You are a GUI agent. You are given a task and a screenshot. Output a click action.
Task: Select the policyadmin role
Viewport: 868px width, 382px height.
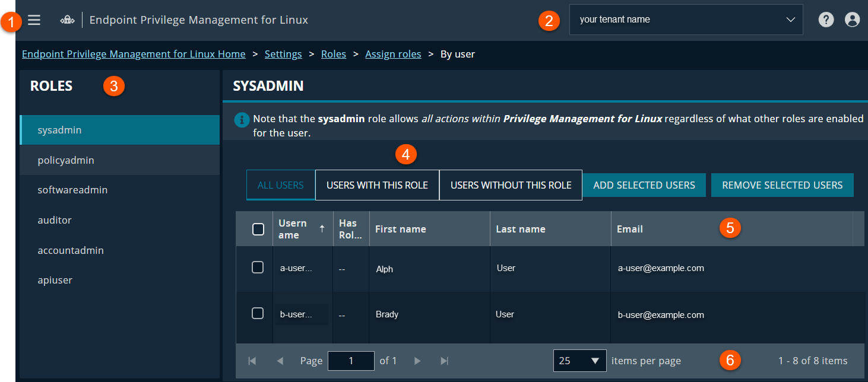tap(120, 160)
